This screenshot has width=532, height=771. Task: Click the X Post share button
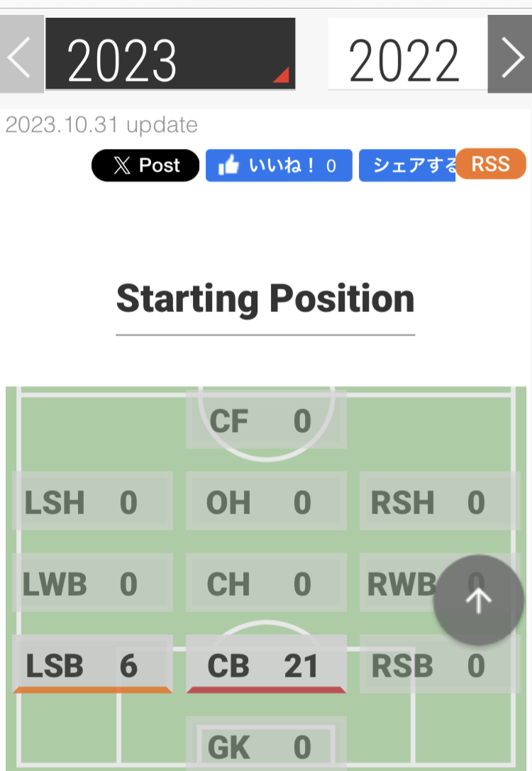(145, 165)
